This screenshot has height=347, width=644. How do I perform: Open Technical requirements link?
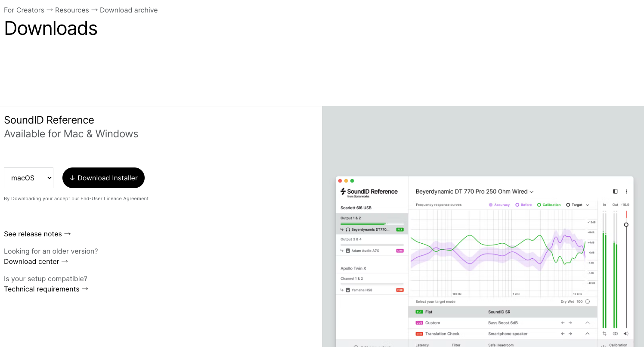click(x=46, y=289)
